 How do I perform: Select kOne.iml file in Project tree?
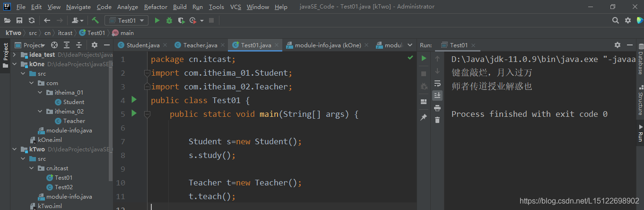coord(50,140)
